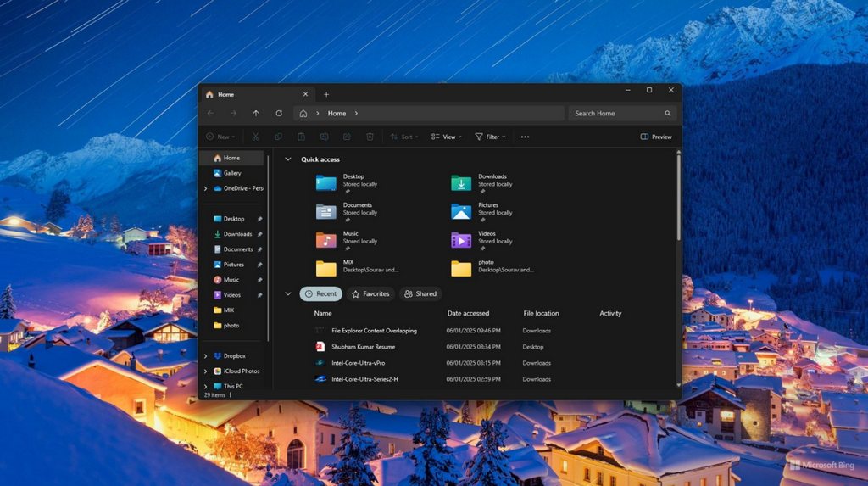
Task: Select photo folder in the sidebar
Action: 233,326
